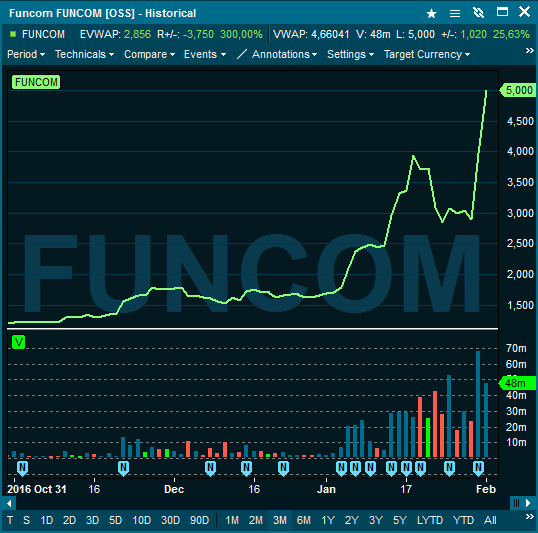Expand the period bar overflow chevrons beside All
The image size is (538, 533).
point(529,517)
